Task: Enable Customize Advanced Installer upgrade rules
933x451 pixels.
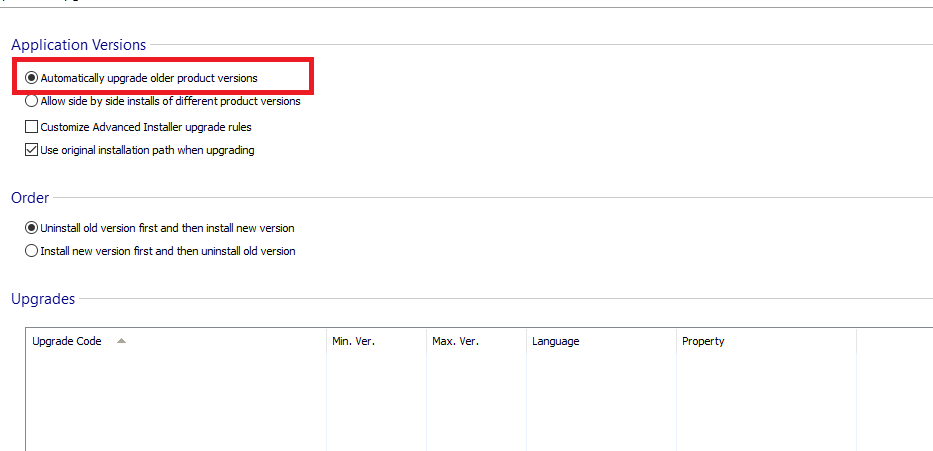Action: [x=32, y=127]
